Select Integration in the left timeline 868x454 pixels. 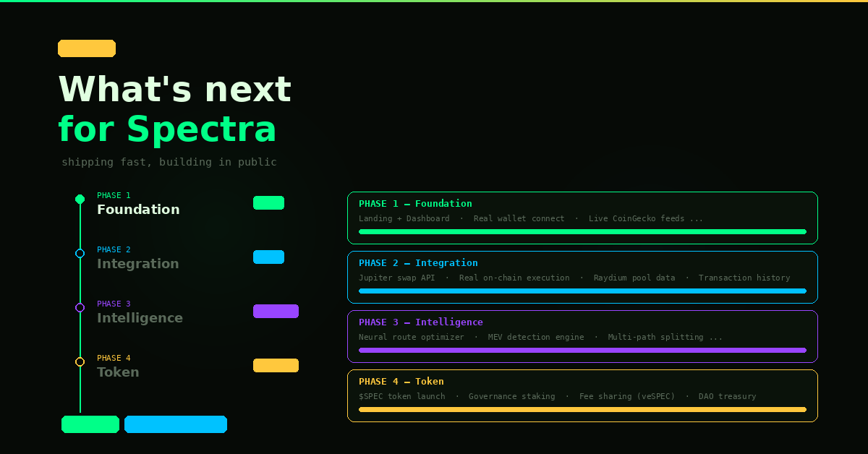point(137,264)
